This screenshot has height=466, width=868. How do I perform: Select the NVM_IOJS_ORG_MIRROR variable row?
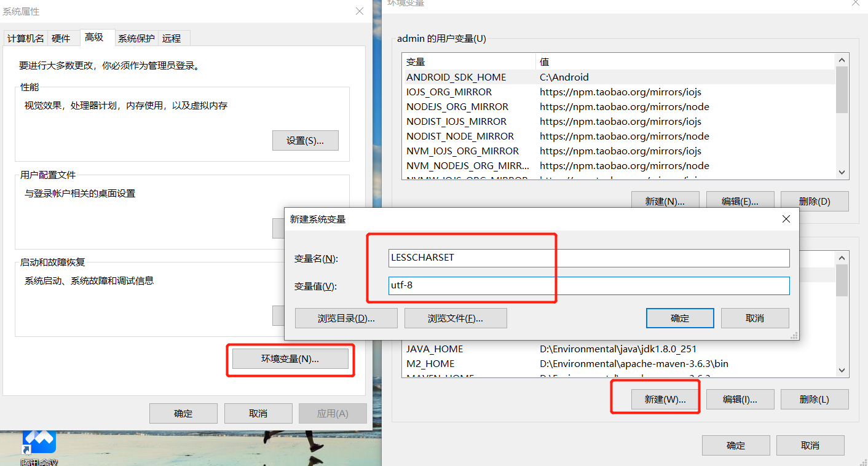pos(618,151)
